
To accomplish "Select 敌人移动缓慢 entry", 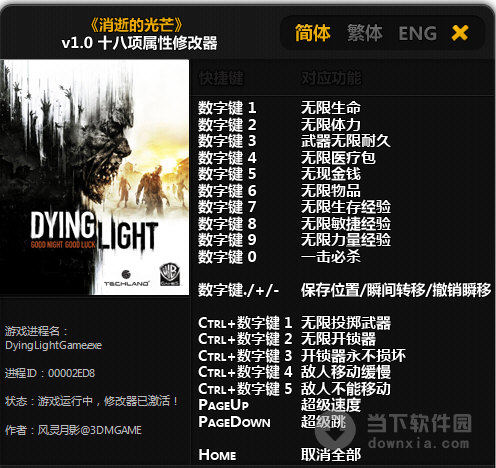I will click(x=346, y=372).
